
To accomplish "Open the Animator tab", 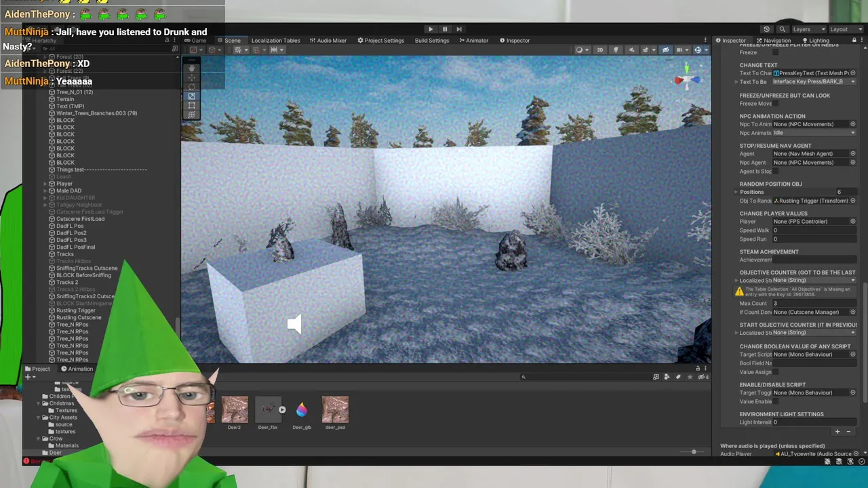I will [x=473, y=41].
